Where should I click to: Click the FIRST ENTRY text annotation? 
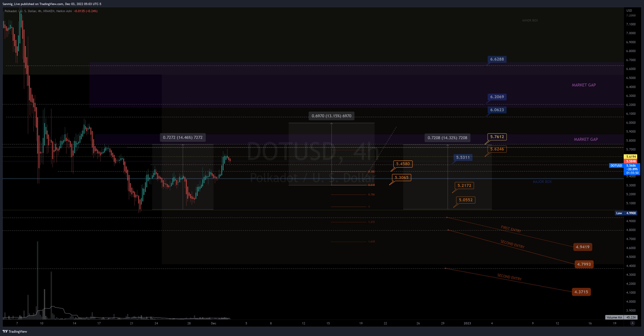point(511,229)
